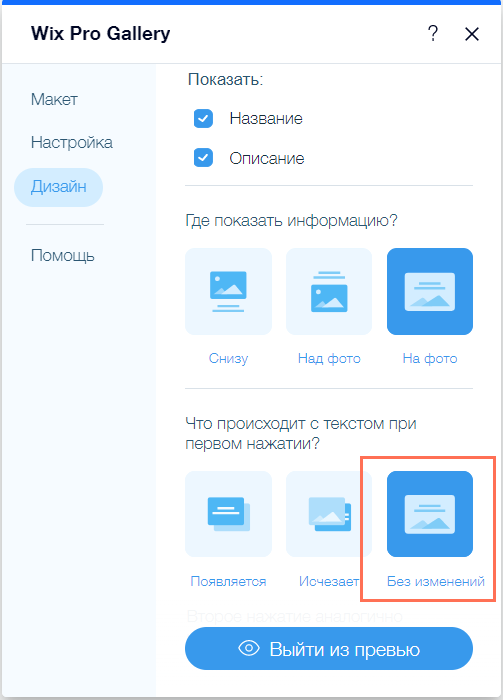The width and height of the screenshot is (503, 700).
Task: Close the Wix Pro Gallery panel
Action: 472,34
